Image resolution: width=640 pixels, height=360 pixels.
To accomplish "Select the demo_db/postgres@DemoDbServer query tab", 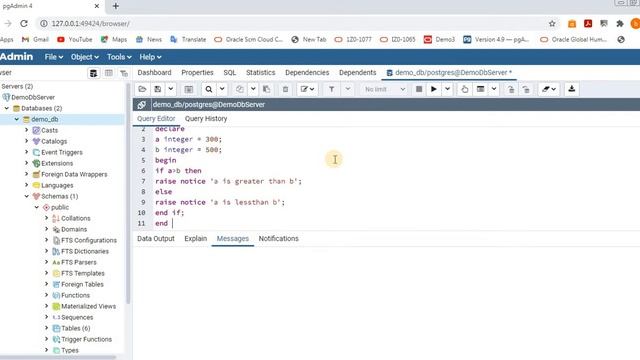I will 449,72.
